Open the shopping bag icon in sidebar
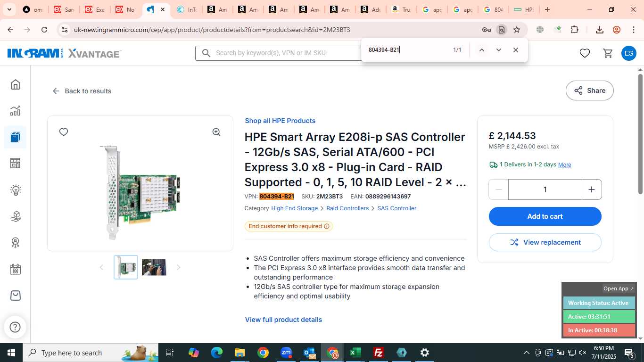The height and width of the screenshot is (362, 644). tap(16, 296)
